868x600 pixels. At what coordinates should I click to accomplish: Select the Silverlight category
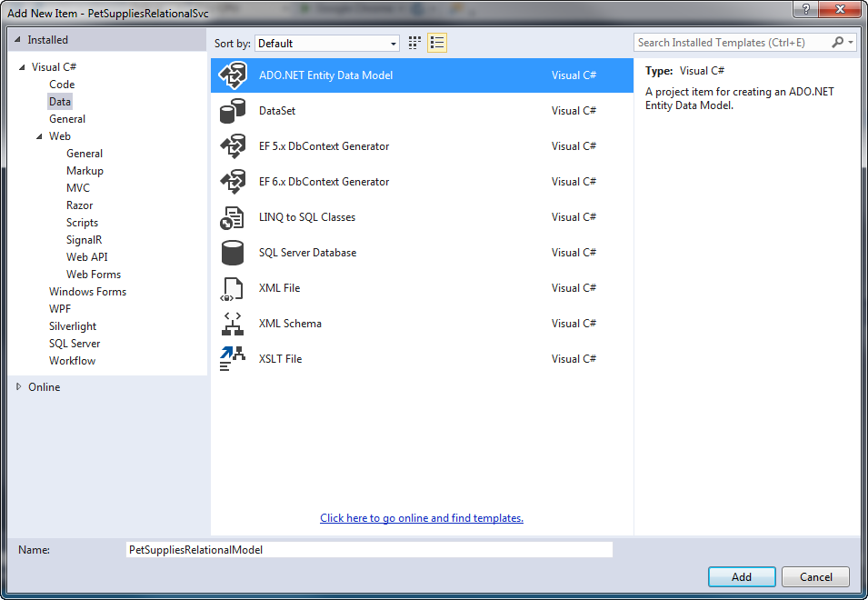[73, 326]
